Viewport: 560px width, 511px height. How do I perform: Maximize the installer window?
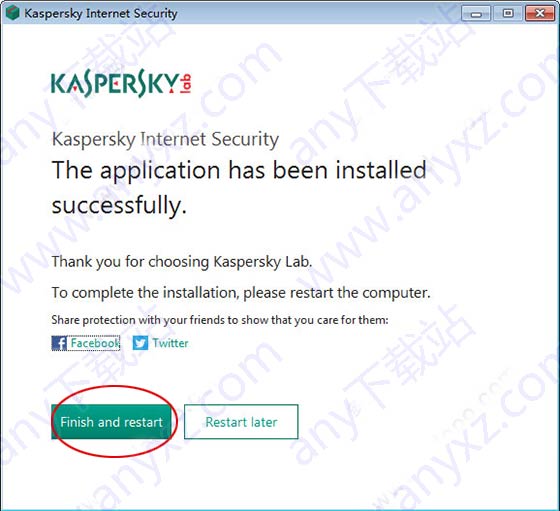[x=508, y=14]
